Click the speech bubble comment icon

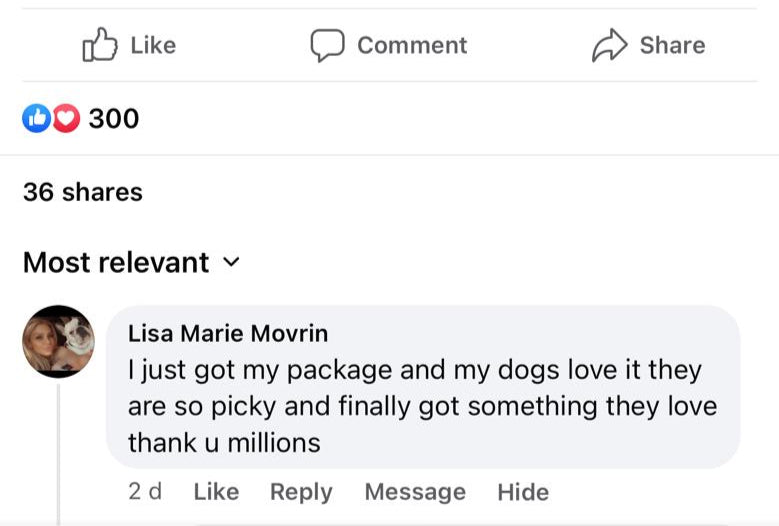click(327, 45)
